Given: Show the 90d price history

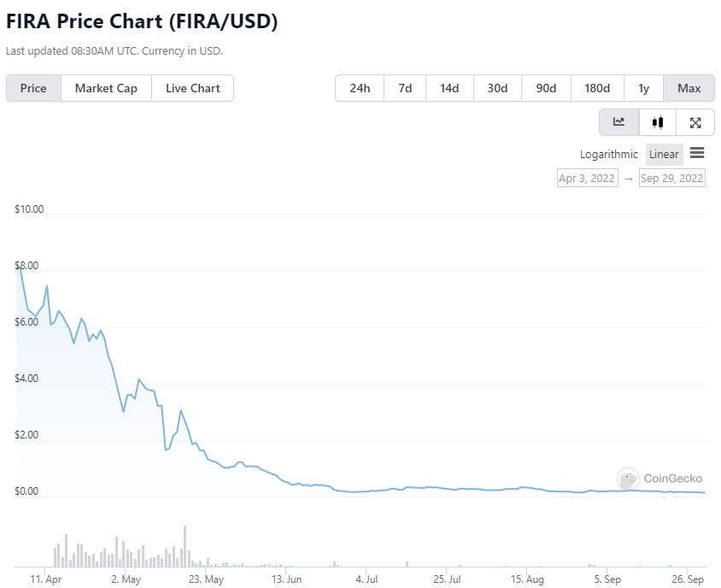Looking at the screenshot, I should (x=545, y=88).
